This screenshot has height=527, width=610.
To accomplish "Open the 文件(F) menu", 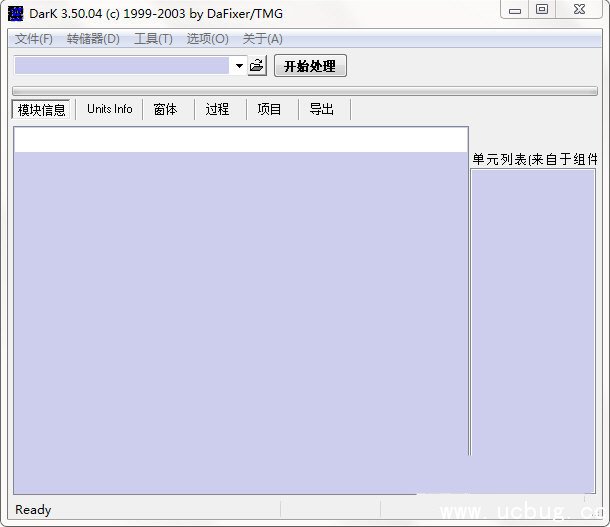I will point(34,39).
